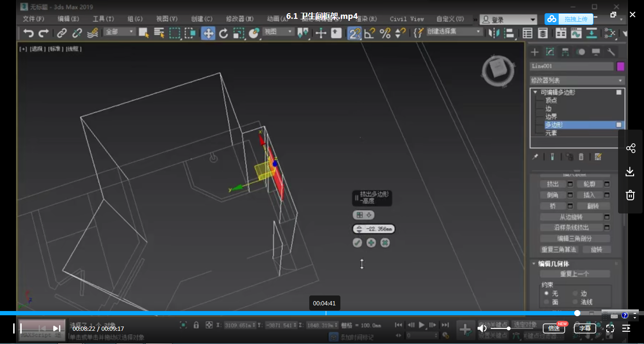Toggle the angle snap icon
The height and width of the screenshot is (344, 644).
pos(370,33)
